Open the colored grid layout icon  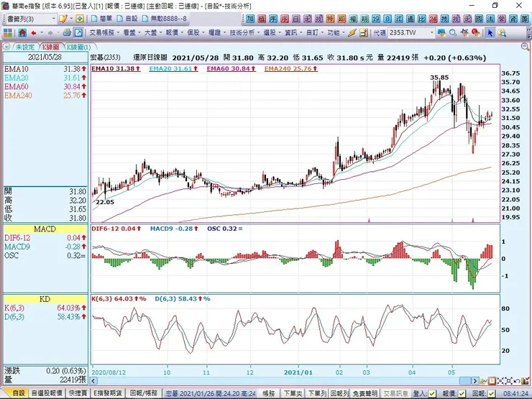point(8,33)
